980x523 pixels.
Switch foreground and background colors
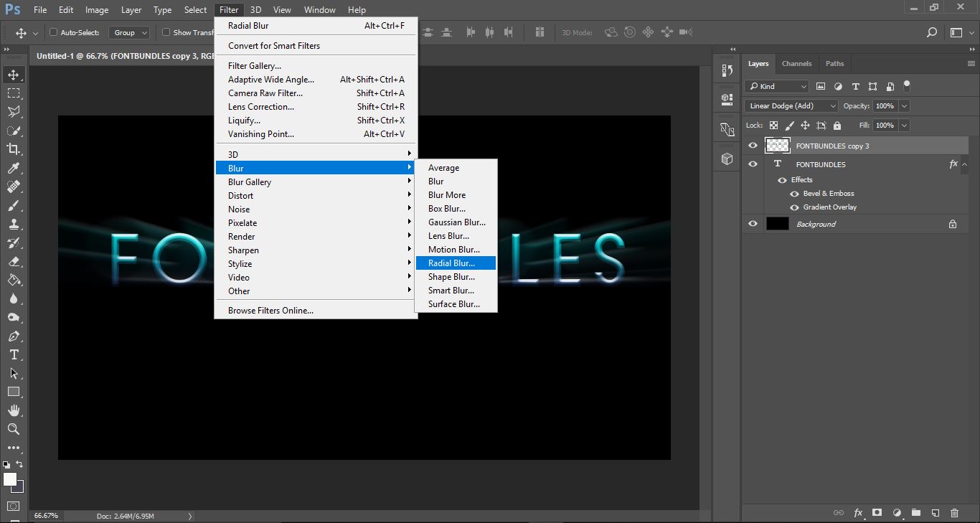click(x=20, y=465)
